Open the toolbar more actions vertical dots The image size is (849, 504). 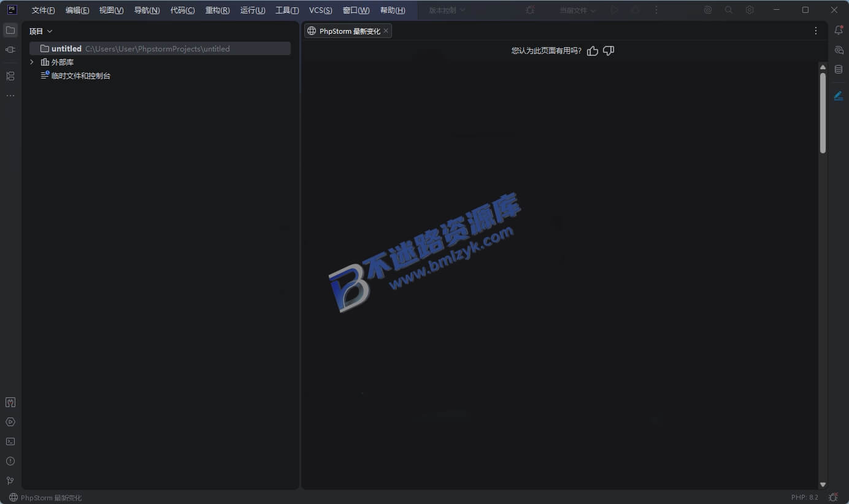[x=656, y=10]
